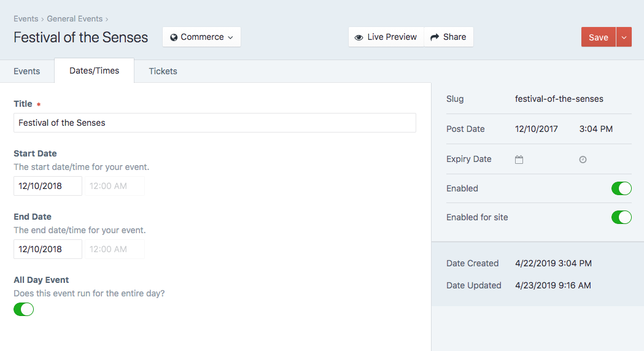644x351 pixels.
Task: Open the Commerce site dropdown
Action: click(x=201, y=37)
